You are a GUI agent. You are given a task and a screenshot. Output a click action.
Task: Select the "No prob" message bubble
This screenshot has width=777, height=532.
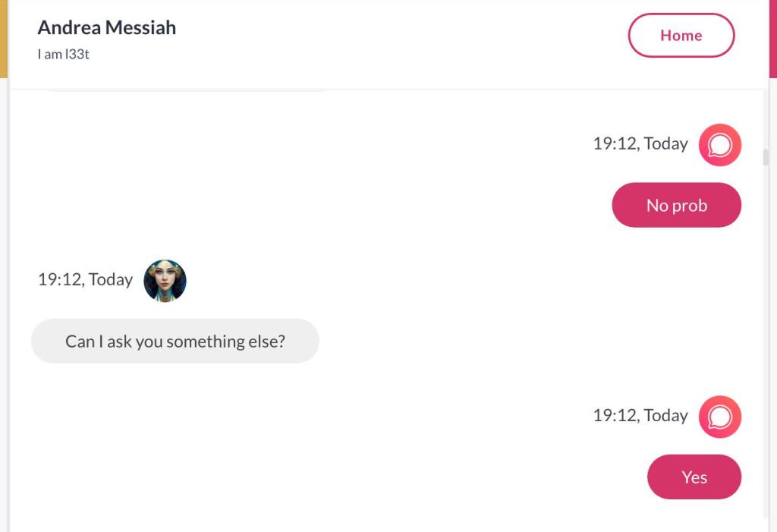click(x=676, y=205)
